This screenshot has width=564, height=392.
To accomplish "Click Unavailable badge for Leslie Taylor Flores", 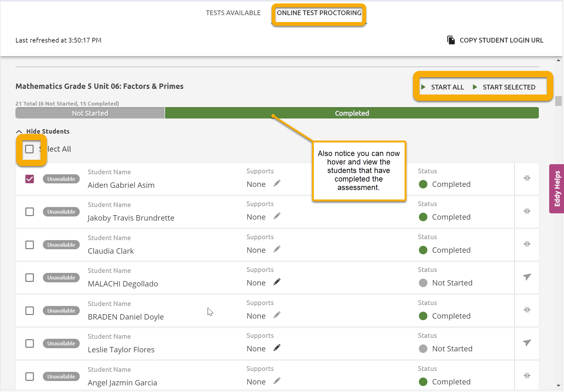I will (61, 343).
